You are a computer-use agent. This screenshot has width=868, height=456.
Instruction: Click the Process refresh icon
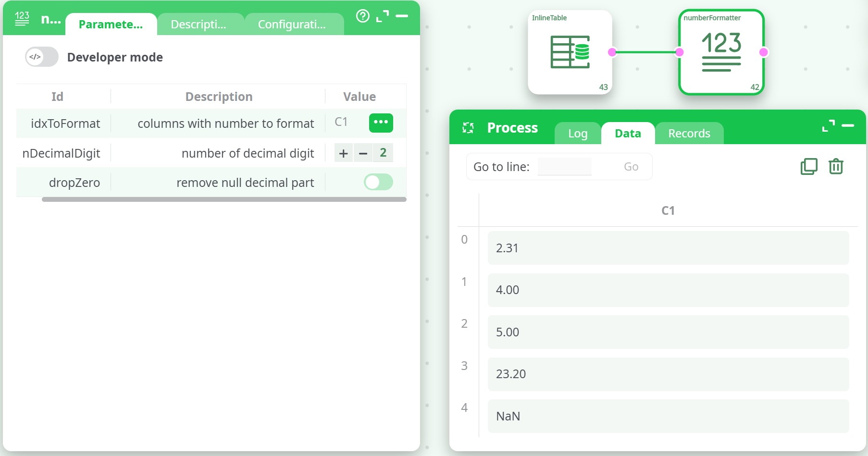(x=468, y=128)
